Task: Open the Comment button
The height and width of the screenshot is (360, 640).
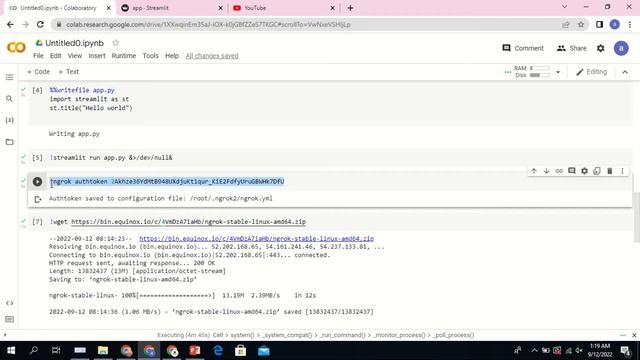Action: (523, 48)
